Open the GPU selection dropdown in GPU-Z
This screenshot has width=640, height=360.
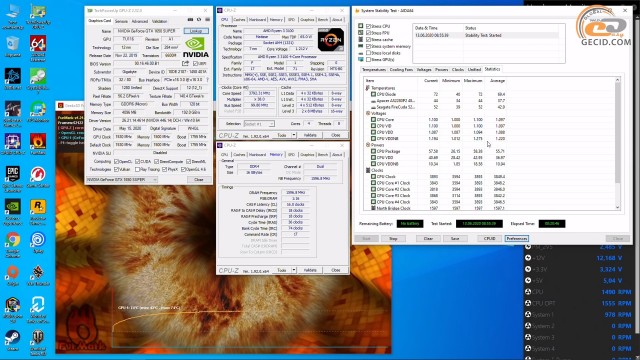[x=122, y=180]
